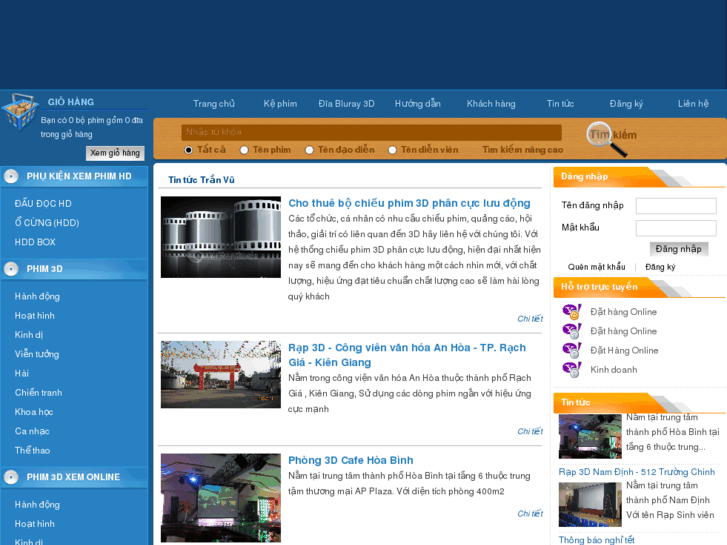Screen dimensions: 727x545
Task: Focus the Tên đăng nhập input field
Action: pos(676,205)
